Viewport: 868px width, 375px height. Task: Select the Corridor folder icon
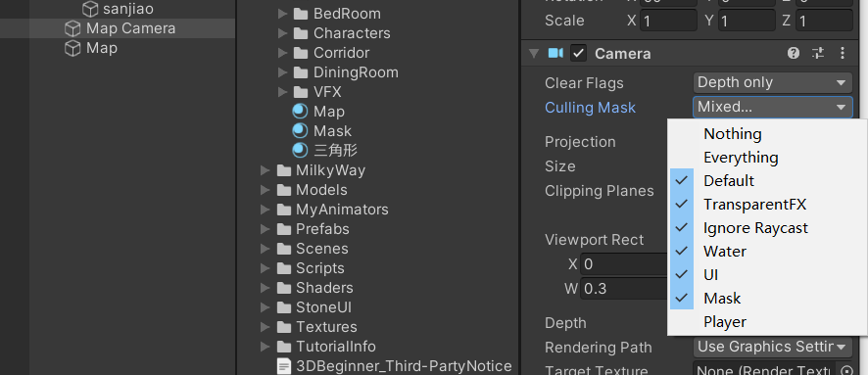(x=301, y=53)
